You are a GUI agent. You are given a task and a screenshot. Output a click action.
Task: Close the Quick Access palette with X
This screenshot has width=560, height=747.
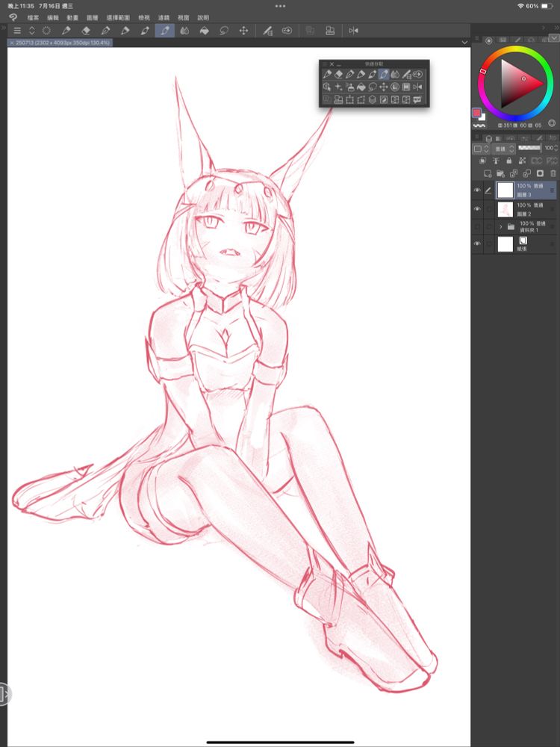click(332, 63)
